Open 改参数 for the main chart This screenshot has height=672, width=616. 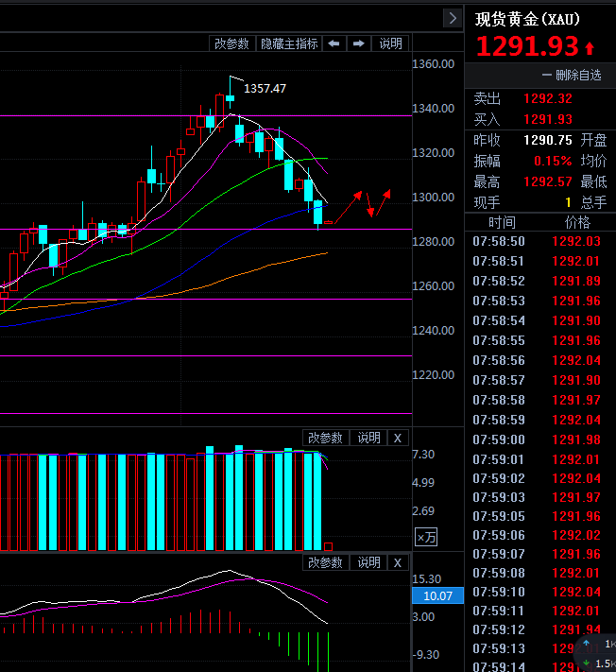231,43
